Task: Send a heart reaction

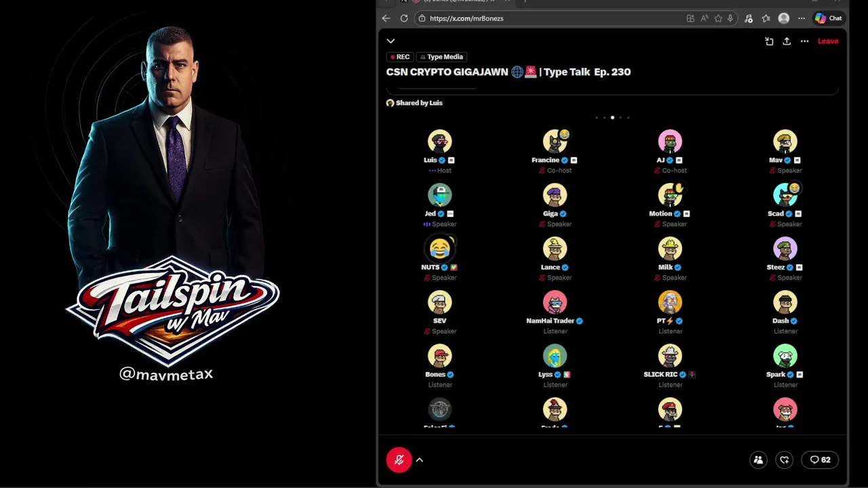Action: point(785,460)
